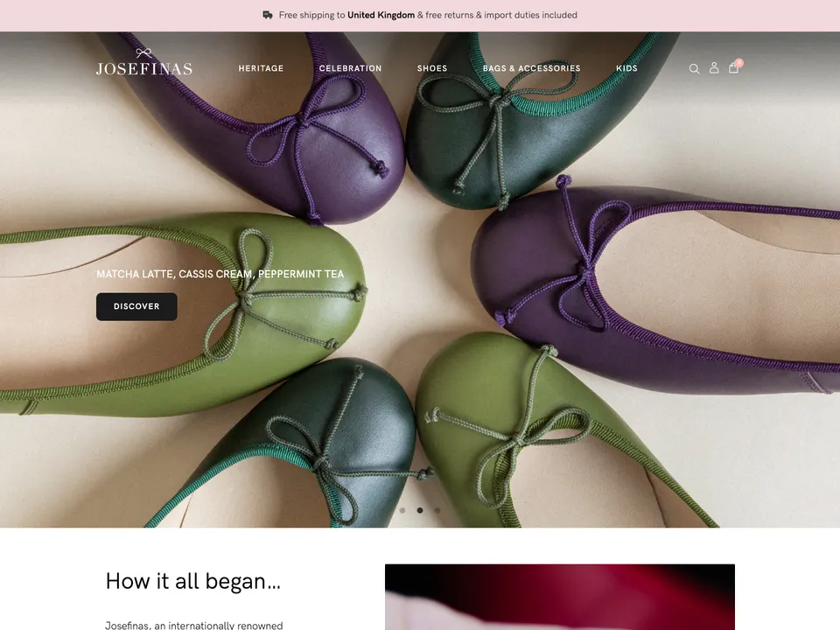This screenshot has width=840, height=630.
Task: Open the search icon in header
Action: (694, 68)
